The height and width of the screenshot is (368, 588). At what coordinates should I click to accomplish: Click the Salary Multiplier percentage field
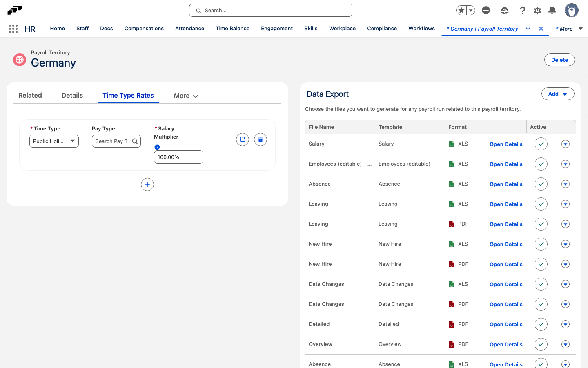click(x=178, y=157)
